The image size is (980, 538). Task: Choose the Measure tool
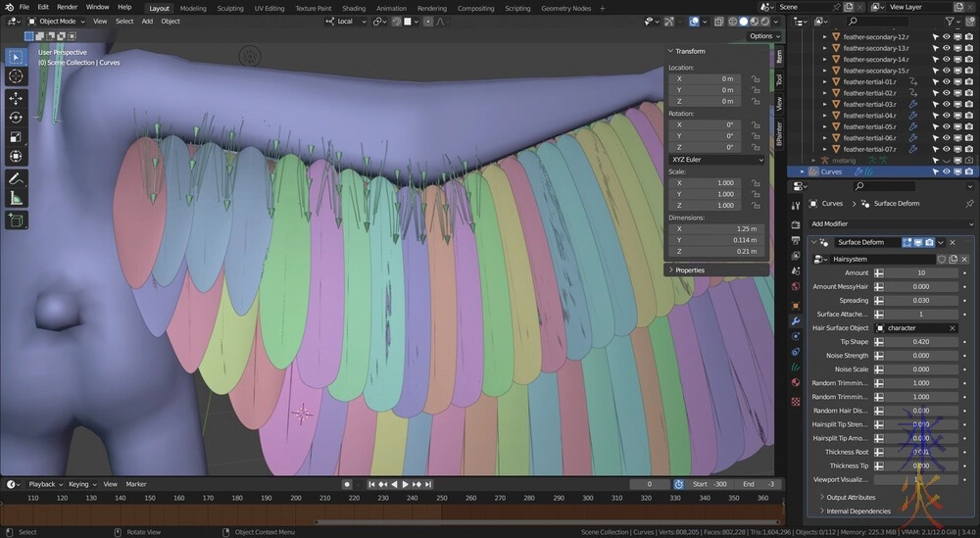(17, 198)
